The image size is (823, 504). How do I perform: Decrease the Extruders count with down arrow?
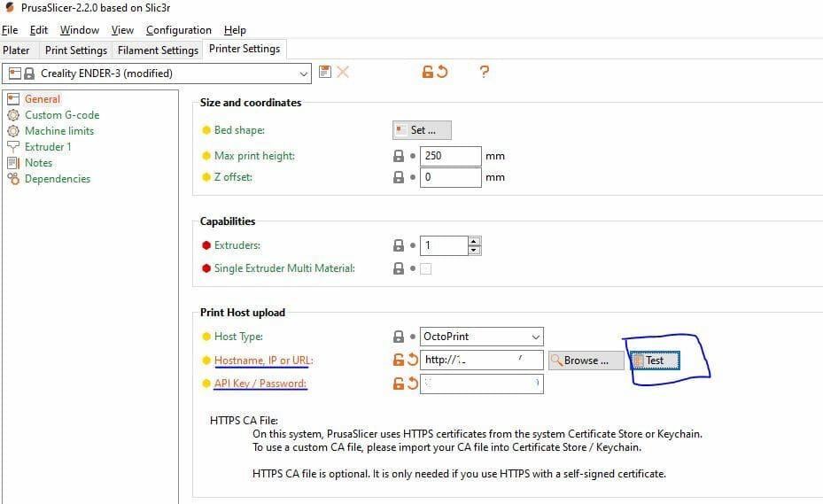click(x=474, y=250)
